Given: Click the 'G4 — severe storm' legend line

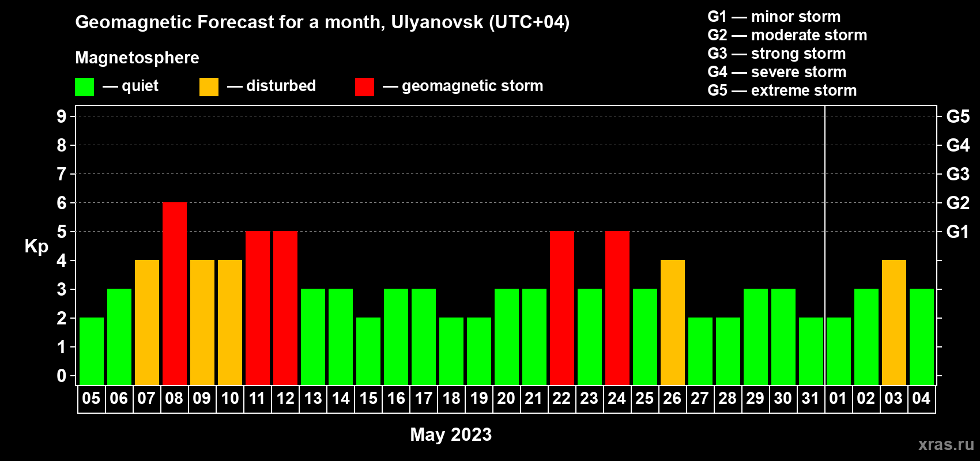Looking at the screenshot, I should pyautogui.click(x=777, y=72).
